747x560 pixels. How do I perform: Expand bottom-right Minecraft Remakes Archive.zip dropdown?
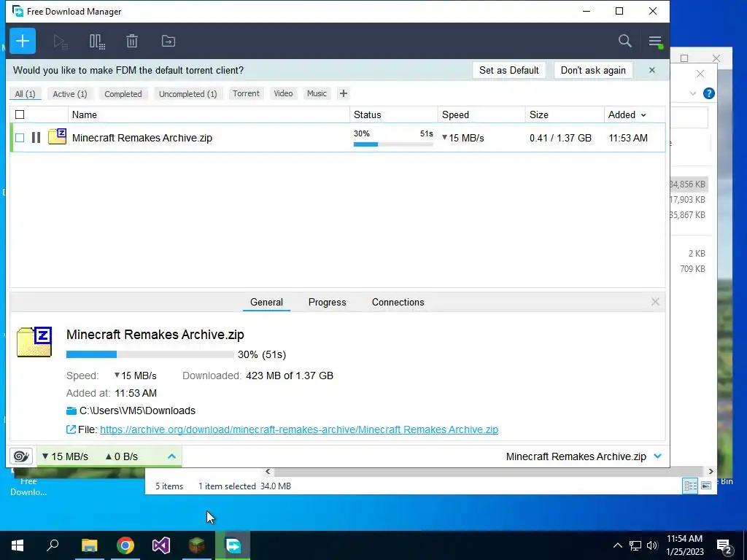[x=658, y=456]
